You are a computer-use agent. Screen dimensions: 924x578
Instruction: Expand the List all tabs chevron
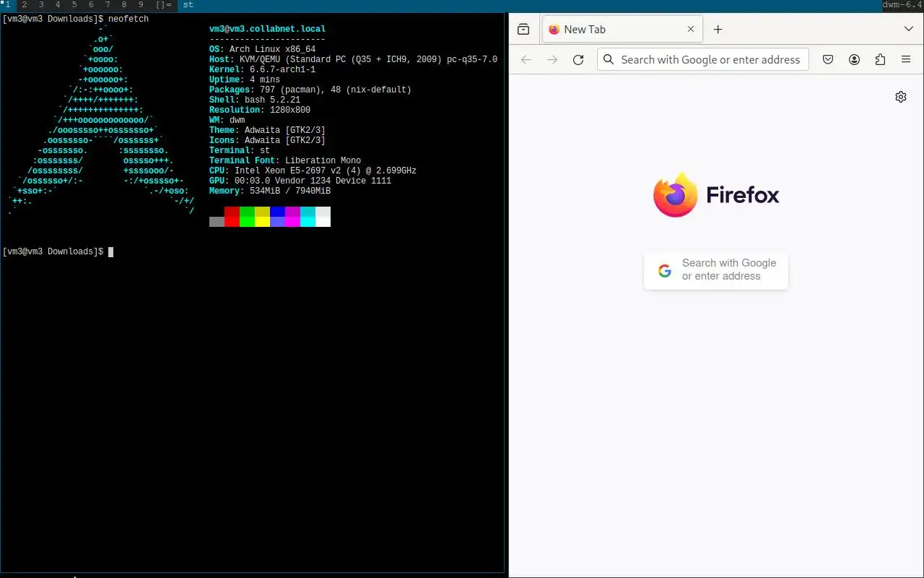click(909, 30)
